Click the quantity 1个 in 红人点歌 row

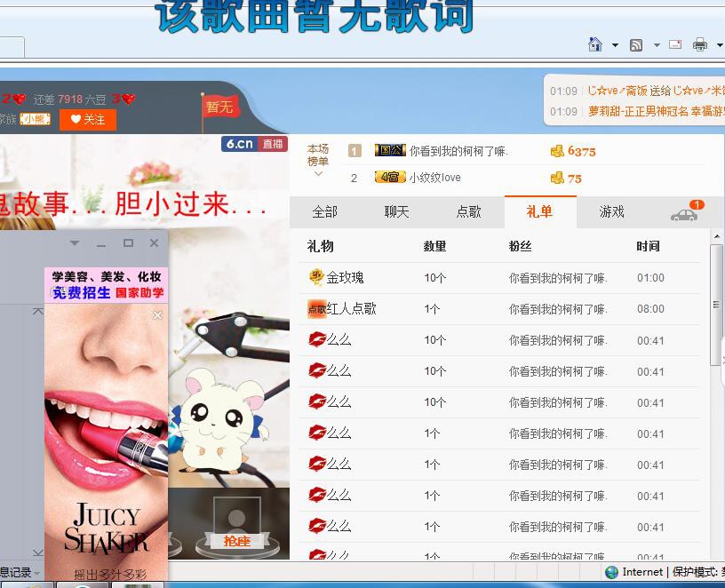(432, 309)
